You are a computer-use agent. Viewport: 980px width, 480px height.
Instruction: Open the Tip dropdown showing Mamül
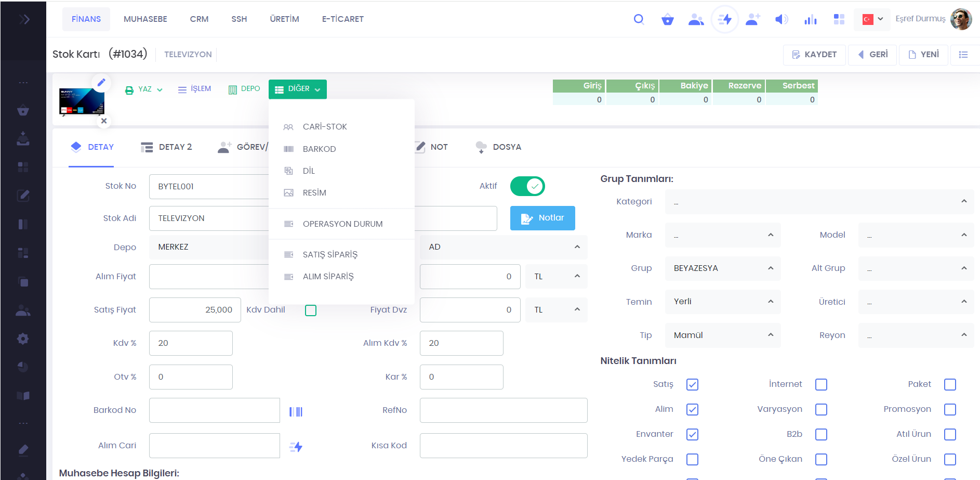pyautogui.click(x=722, y=335)
